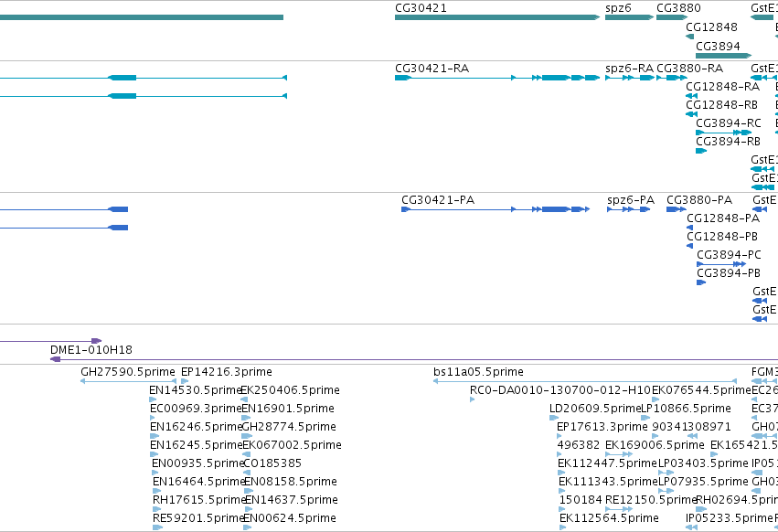Click the CG3894-RC transcript label
The width and height of the screenshot is (778, 532).
click(x=728, y=123)
